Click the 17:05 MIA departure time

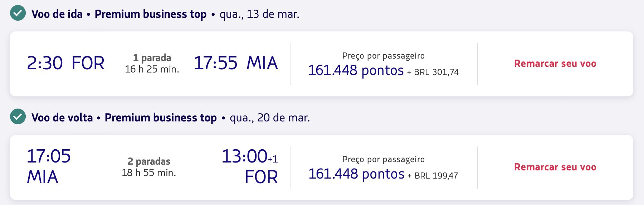click(x=49, y=166)
